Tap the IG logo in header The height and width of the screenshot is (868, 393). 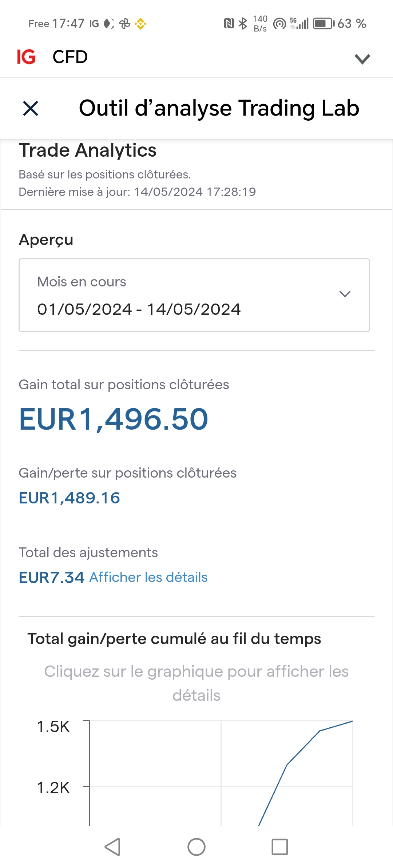tap(26, 57)
